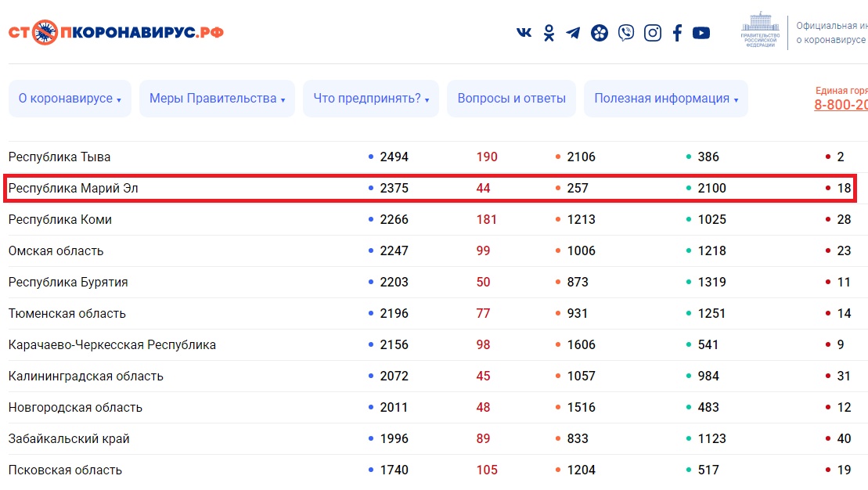Click the Viber icon
868x490 pixels.
[x=626, y=33]
